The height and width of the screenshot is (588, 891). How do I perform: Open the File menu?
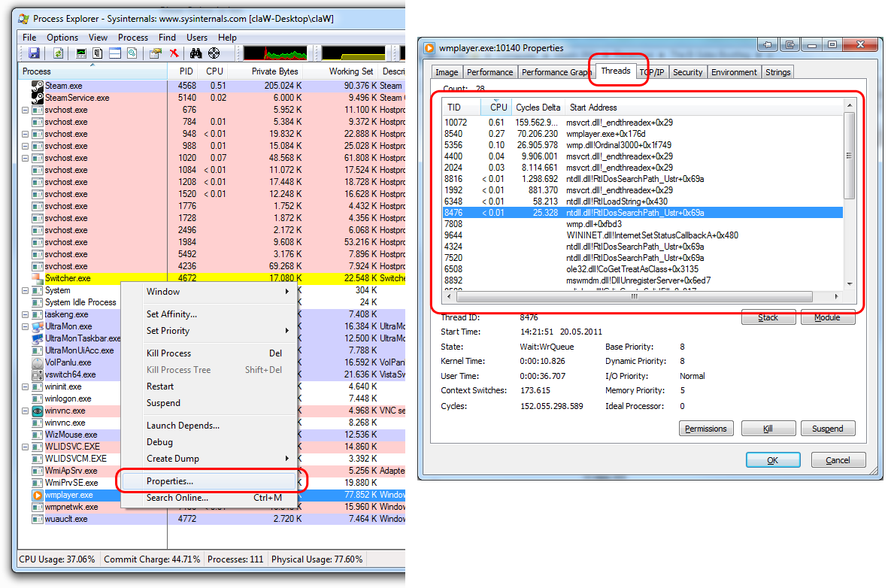coord(29,38)
